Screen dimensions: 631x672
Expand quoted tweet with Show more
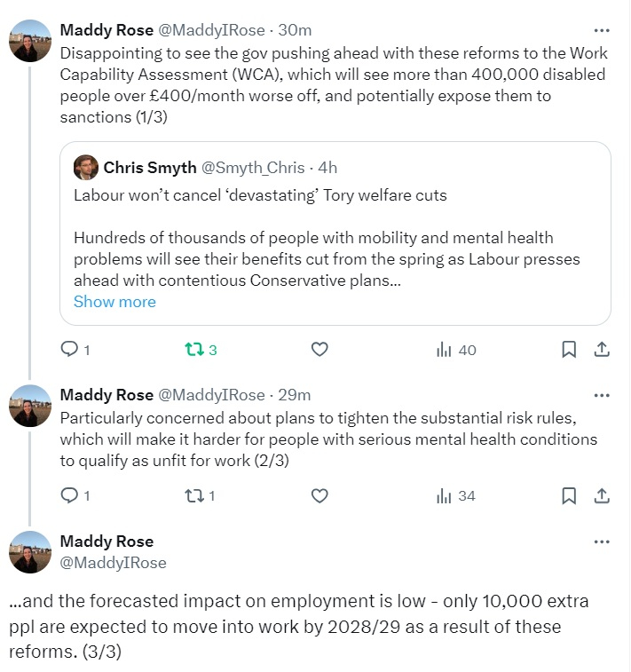point(114,302)
